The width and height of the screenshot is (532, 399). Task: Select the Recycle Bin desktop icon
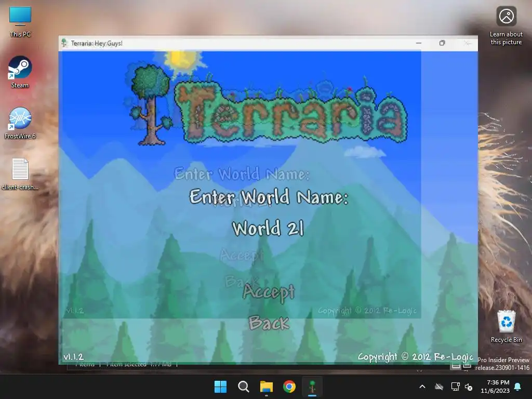pos(506,326)
